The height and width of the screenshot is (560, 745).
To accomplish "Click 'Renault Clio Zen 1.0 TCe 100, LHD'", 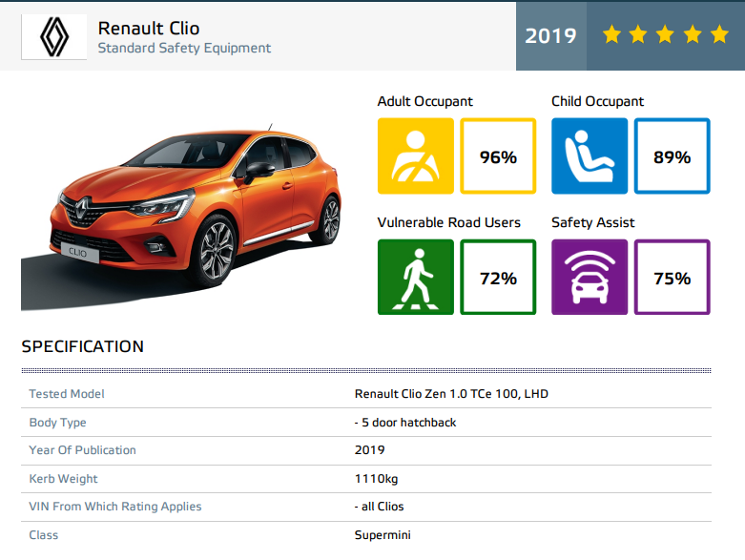I will (451, 394).
